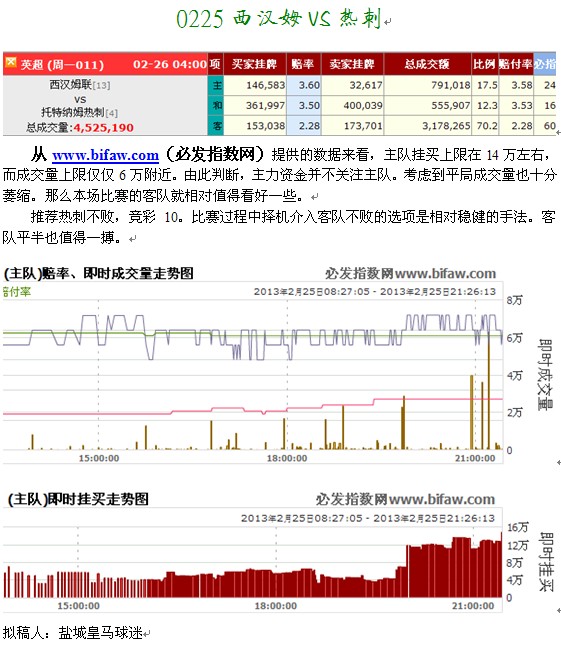The width and height of the screenshot is (561, 645).
Task: Select the 买家挂牌 column header
Action: (254, 64)
